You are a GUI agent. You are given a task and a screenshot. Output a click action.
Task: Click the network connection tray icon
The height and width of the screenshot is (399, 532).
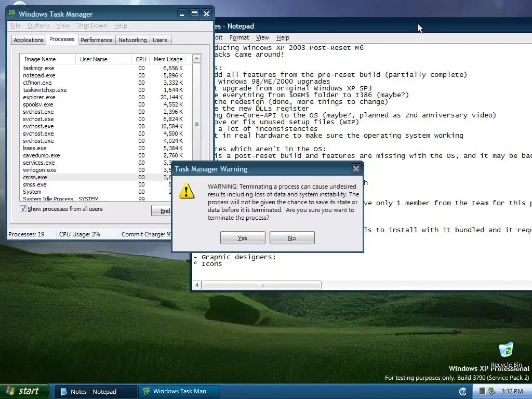click(491, 391)
